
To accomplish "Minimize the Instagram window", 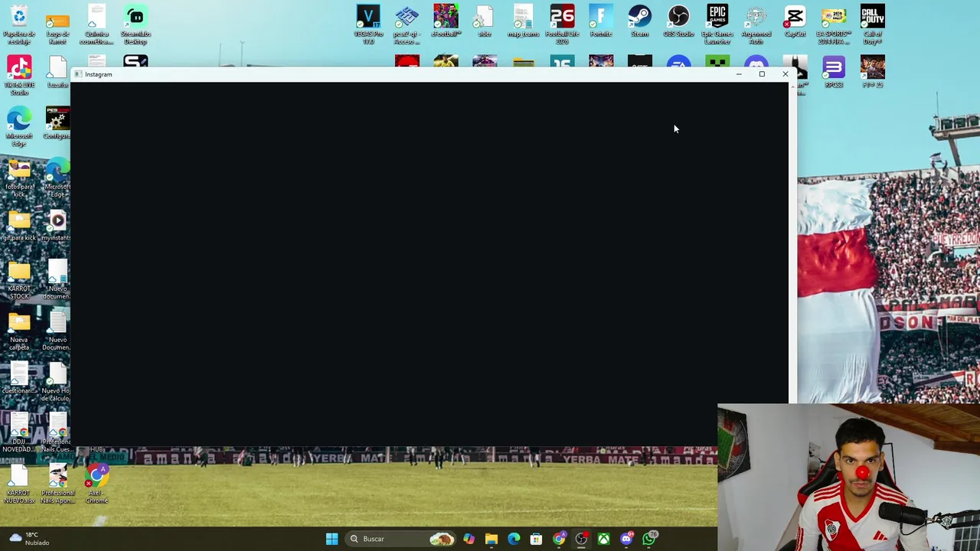I will (x=738, y=74).
